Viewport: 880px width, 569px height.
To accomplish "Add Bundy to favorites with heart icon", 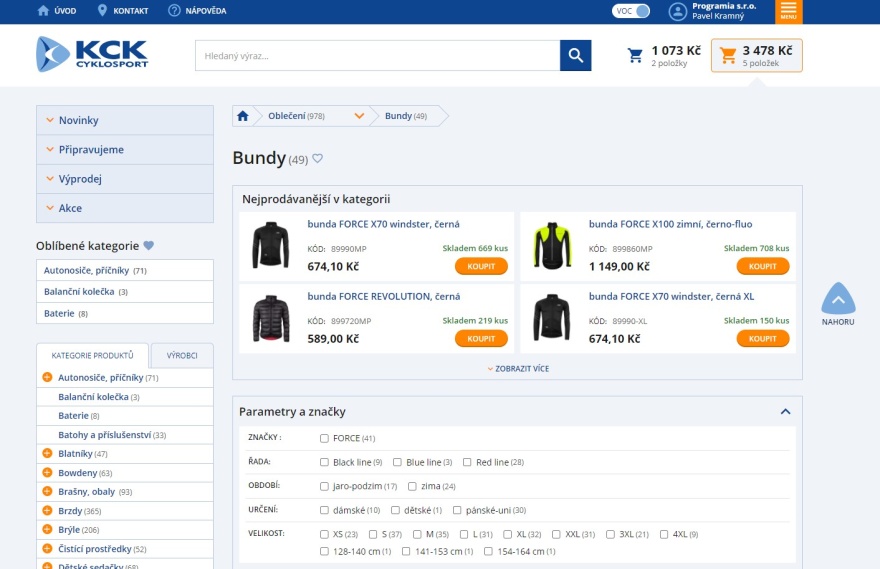I will click(318, 159).
